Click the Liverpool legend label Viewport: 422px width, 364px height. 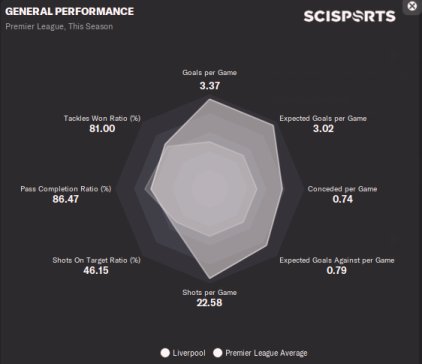tap(189, 353)
